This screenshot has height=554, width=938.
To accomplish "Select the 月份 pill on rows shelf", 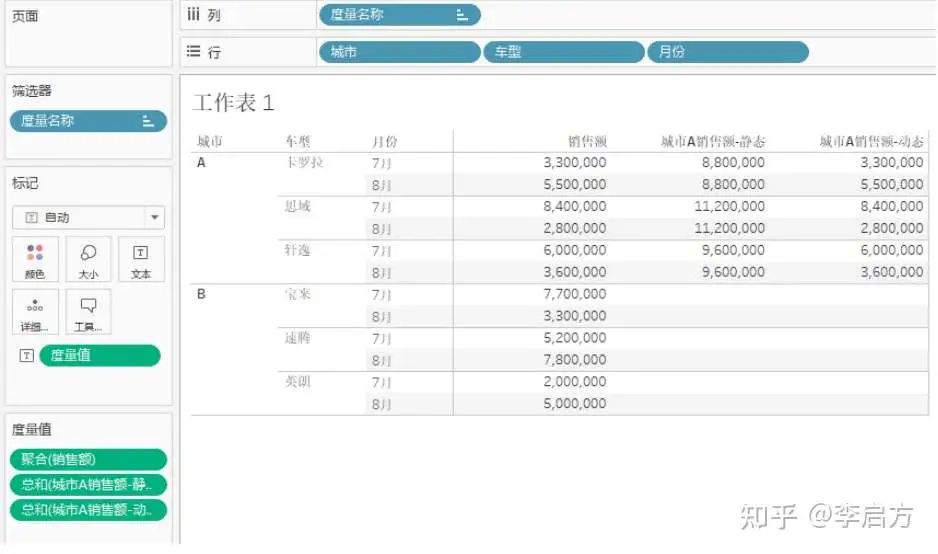I will (x=728, y=52).
